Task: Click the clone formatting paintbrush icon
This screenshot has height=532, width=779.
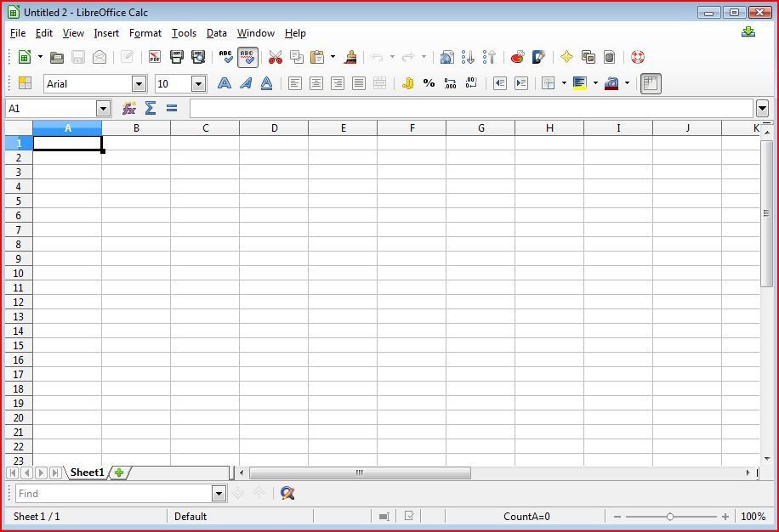Action: [x=350, y=57]
